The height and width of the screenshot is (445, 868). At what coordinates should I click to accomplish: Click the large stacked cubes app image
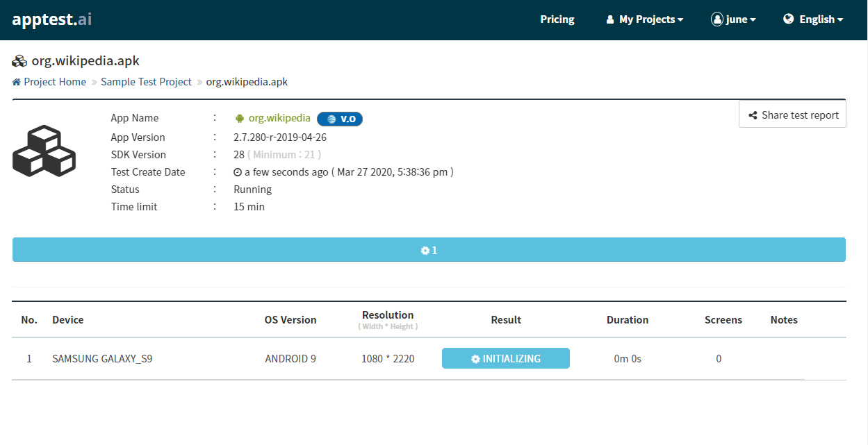44,151
